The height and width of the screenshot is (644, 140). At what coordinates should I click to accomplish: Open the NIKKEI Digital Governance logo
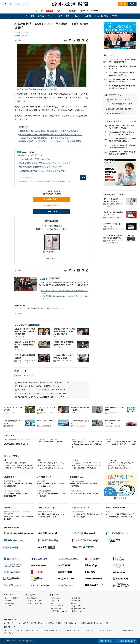click(19, 533)
